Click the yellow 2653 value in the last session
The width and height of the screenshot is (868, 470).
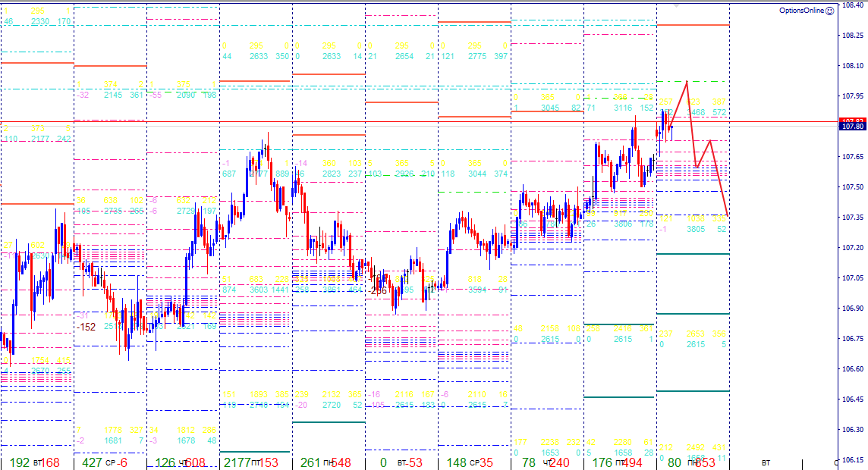(696, 334)
